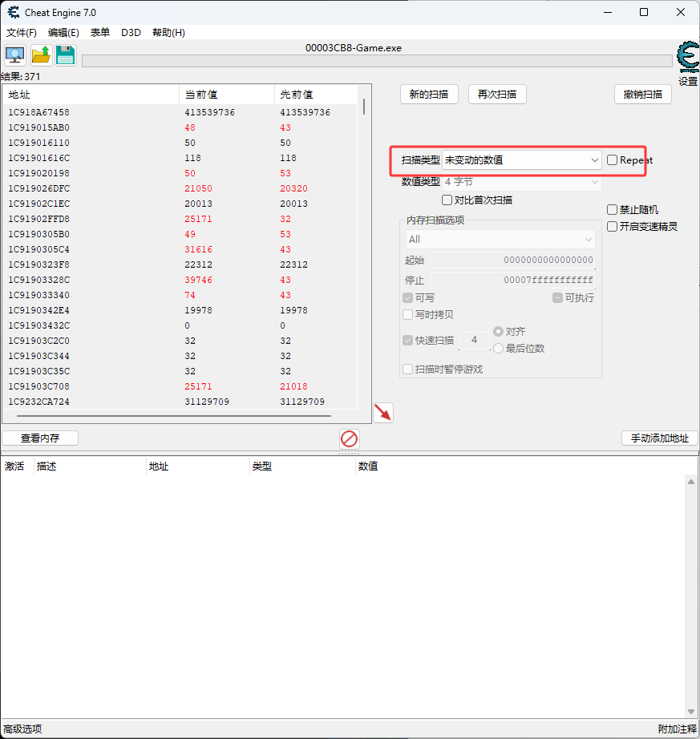The height and width of the screenshot is (739, 700).
Task: Select result row 1C918A67458
Action: pyautogui.click(x=180, y=112)
